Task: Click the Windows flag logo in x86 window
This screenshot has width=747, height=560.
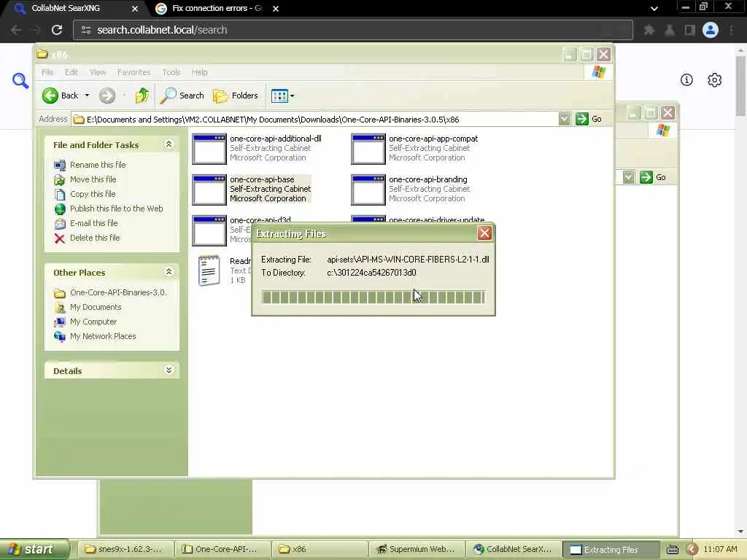Action: (x=598, y=72)
